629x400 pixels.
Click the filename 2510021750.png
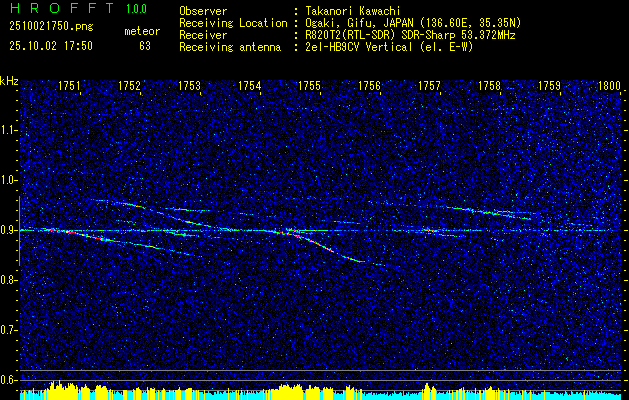pos(51,26)
